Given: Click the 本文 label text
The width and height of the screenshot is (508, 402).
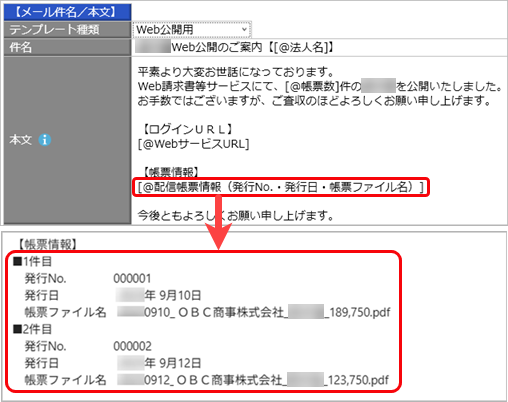Looking at the screenshot, I should [x=20, y=140].
